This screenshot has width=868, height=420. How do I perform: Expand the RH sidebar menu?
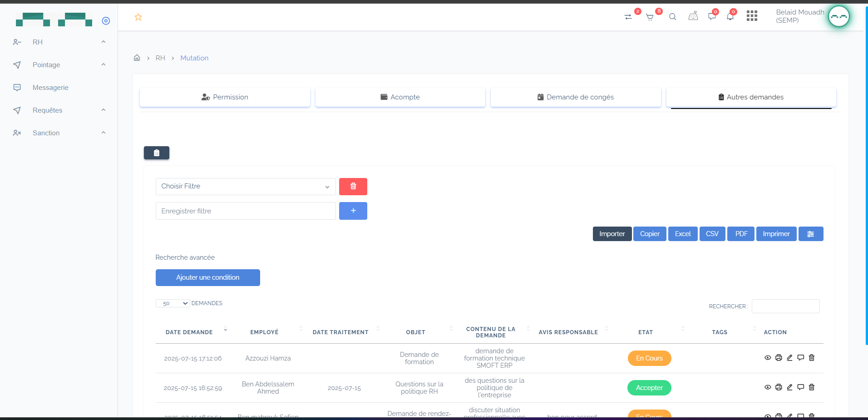click(x=59, y=42)
